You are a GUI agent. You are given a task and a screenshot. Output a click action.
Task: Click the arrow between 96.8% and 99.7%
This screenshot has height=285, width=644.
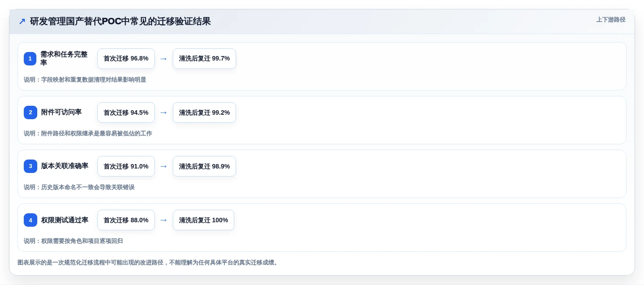pos(164,59)
